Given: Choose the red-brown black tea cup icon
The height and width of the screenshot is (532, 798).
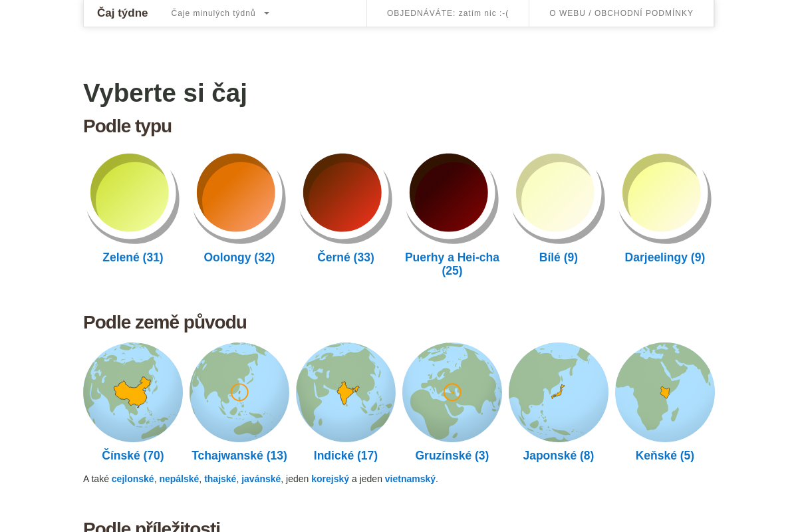Looking at the screenshot, I should [346, 198].
